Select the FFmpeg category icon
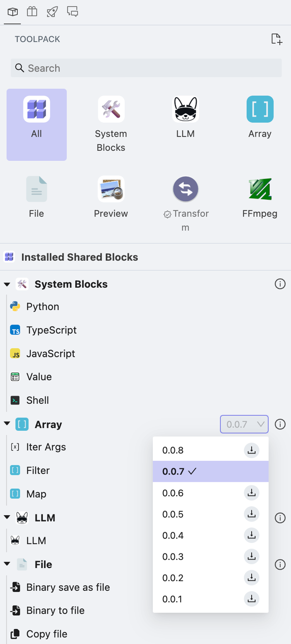 [x=260, y=189]
